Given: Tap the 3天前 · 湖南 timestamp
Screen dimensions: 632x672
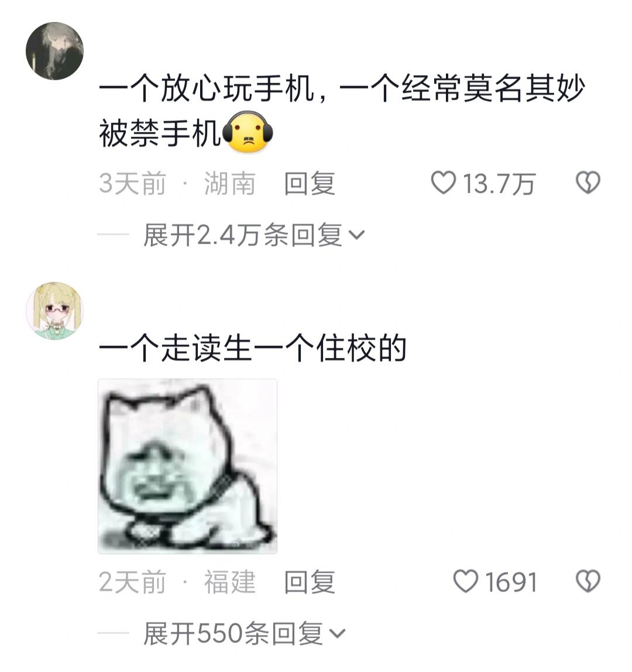Looking at the screenshot, I should (x=177, y=183).
